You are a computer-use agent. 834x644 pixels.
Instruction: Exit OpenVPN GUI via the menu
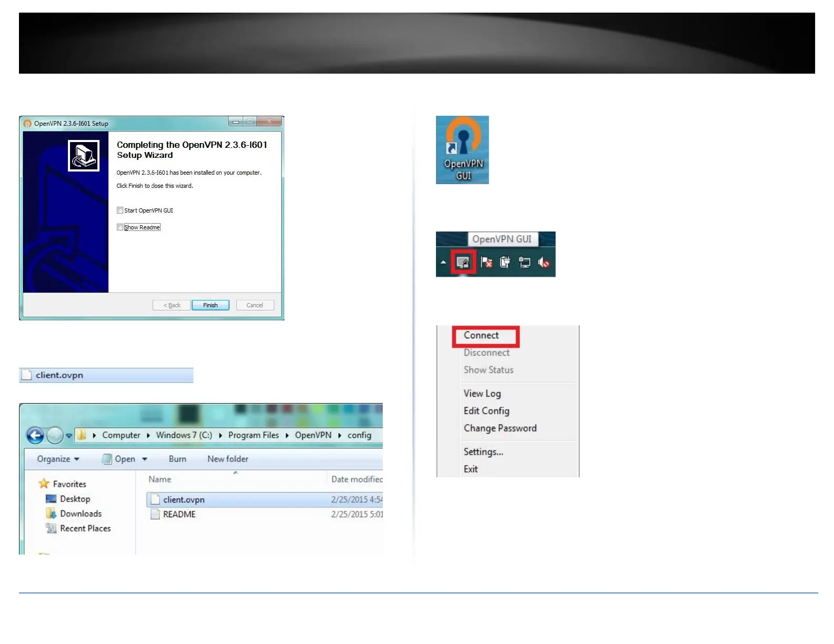click(x=471, y=469)
